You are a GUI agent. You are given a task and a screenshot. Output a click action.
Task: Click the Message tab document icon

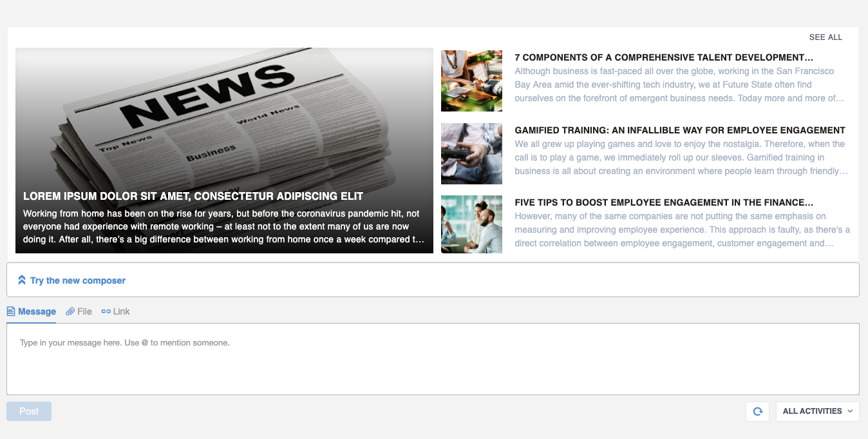pyautogui.click(x=11, y=312)
